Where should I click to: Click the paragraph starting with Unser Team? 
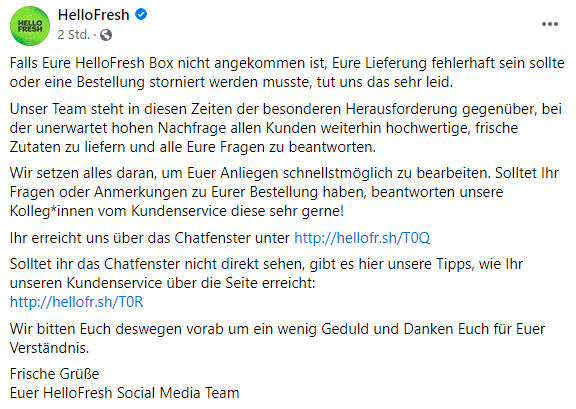286,128
